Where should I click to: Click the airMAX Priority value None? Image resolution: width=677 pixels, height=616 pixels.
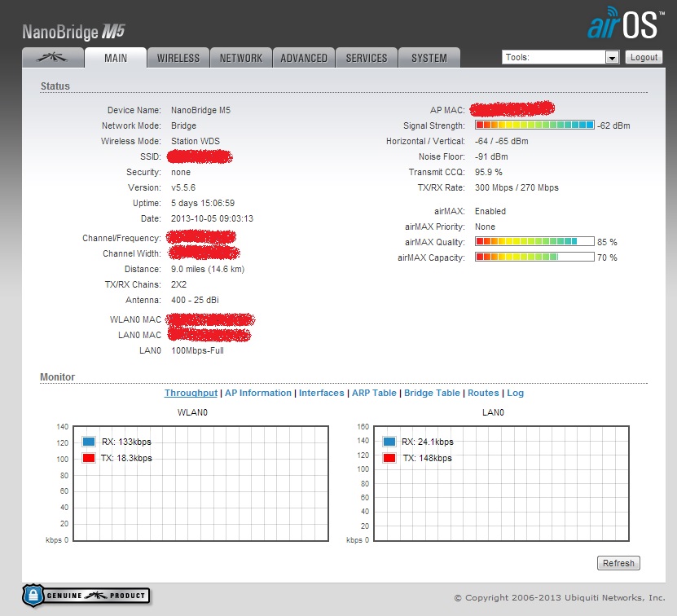pos(485,227)
